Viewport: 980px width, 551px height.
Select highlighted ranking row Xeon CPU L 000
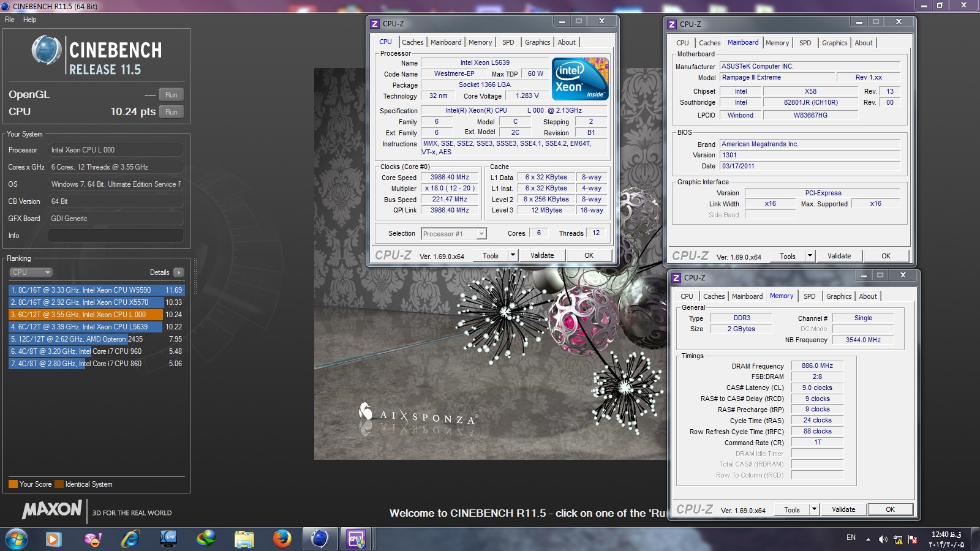coord(96,315)
